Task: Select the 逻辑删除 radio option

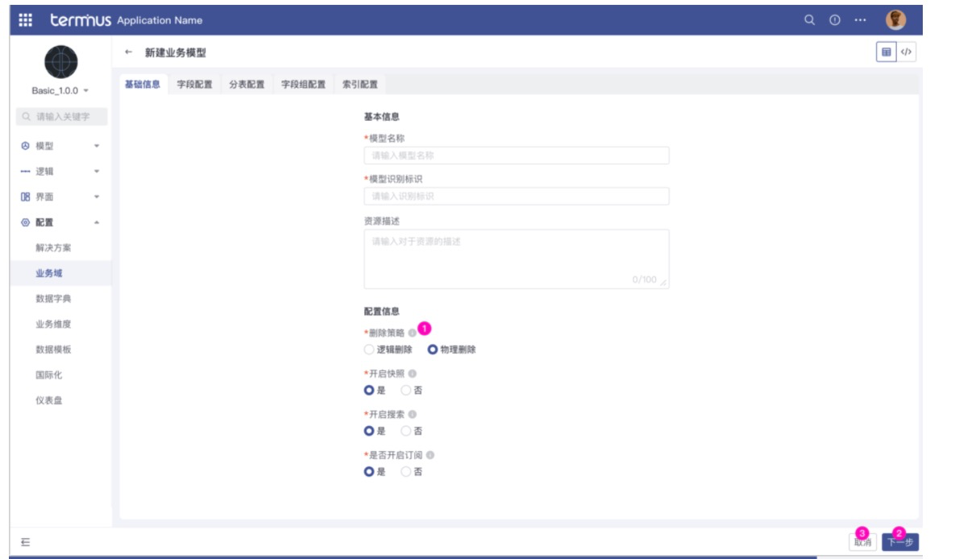Action: pos(369,350)
